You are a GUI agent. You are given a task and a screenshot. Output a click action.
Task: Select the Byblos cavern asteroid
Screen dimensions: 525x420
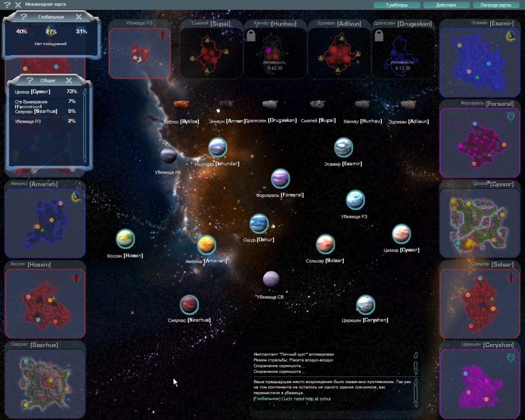(x=181, y=105)
